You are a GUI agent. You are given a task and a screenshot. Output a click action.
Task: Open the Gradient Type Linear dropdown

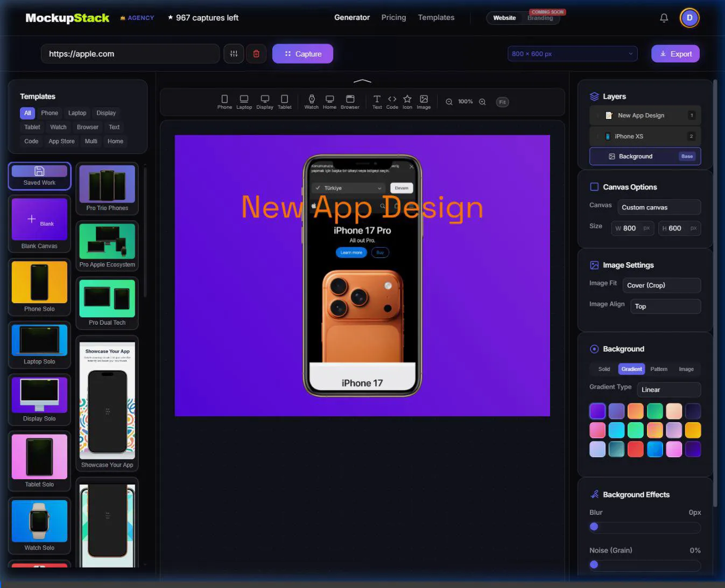pyautogui.click(x=669, y=390)
